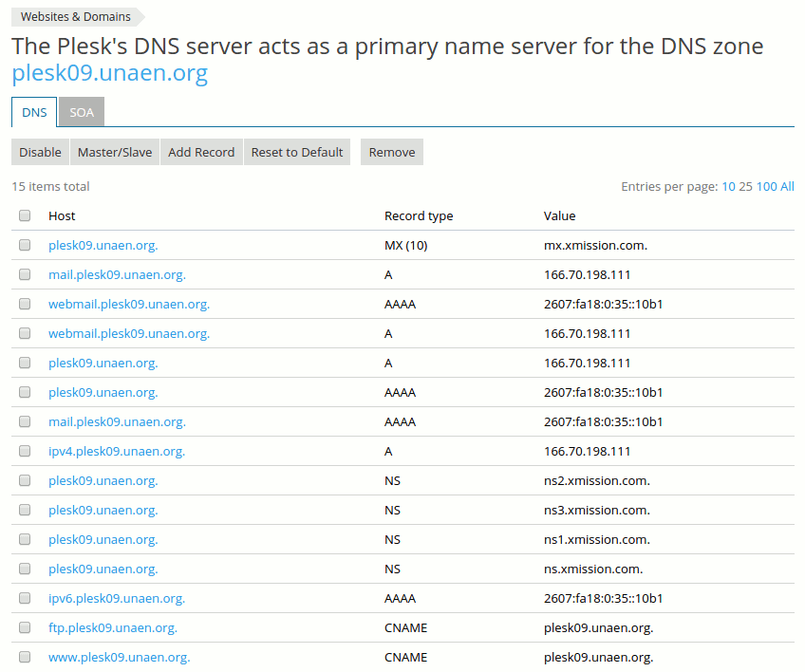
Task: Show 10 entries per page
Action: (x=728, y=186)
